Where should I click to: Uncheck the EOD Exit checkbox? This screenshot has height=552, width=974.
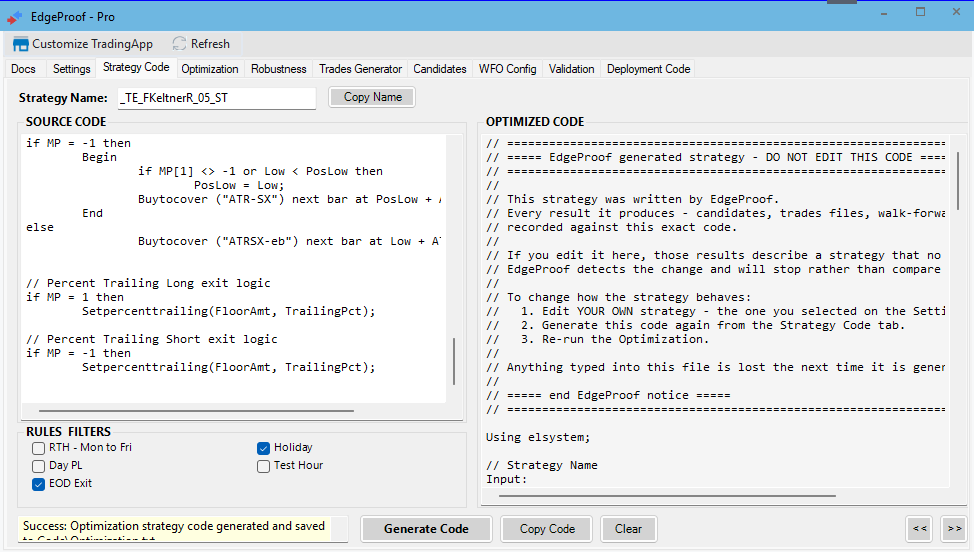(x=39, y=484)
